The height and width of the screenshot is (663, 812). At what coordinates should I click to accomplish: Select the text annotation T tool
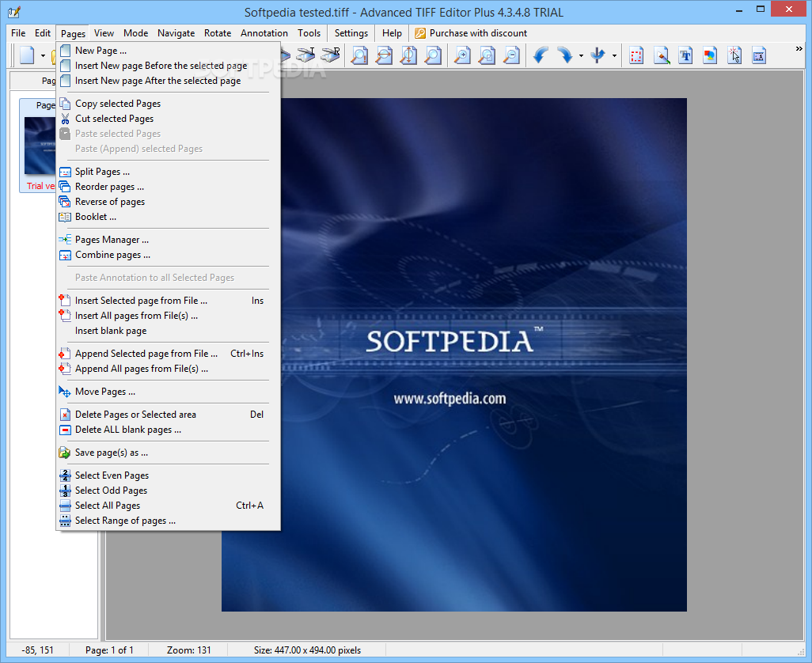point(685,55)
